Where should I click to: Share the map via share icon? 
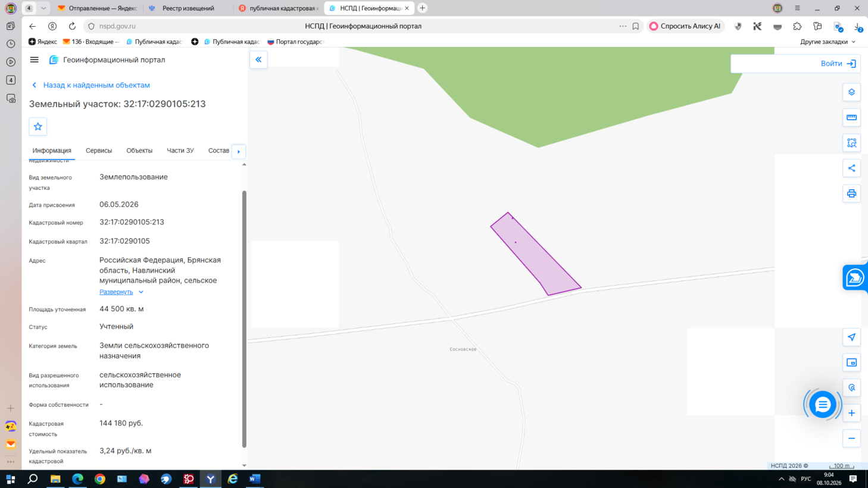click(x=851, y=168)
